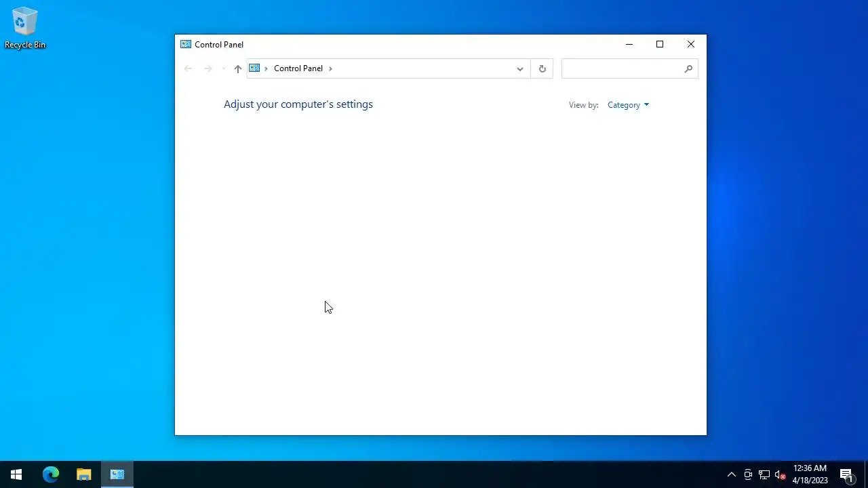Go up one level in Control Panel

pos(237,68)
